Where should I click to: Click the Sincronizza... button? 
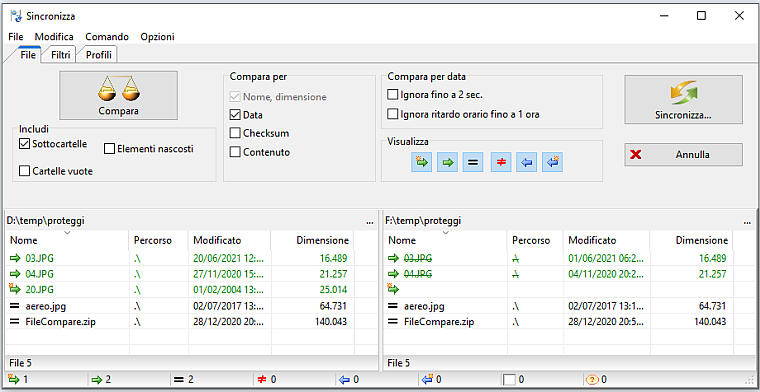tap(683, 99)
